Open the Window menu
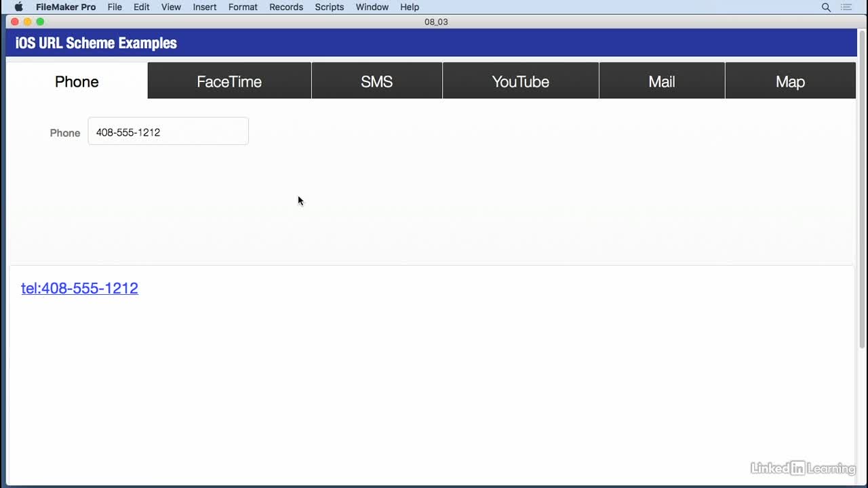Image resolution: width=868 pixels, height=488 pixels. 372,7
